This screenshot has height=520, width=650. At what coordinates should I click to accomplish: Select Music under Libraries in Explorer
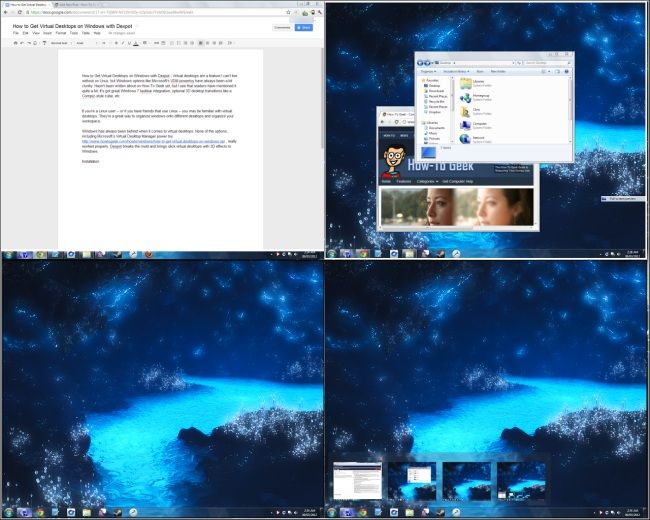pyautogui.click(x=431, y=133)
